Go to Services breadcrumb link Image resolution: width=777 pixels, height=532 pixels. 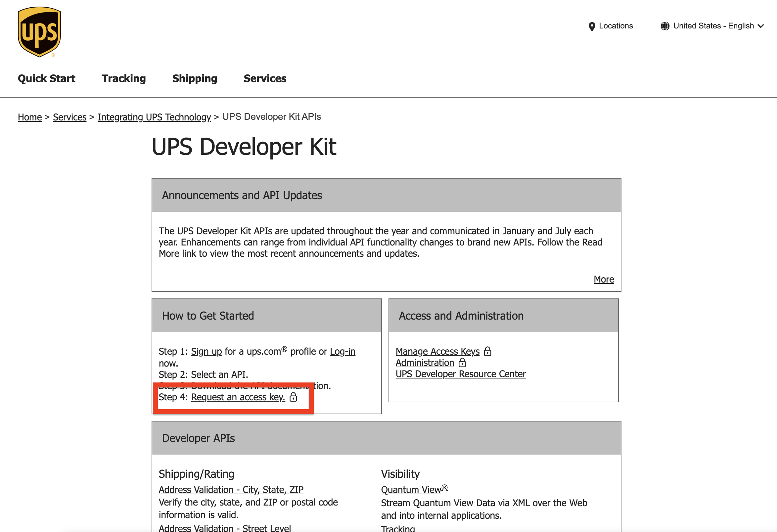[x=69, y=117]
